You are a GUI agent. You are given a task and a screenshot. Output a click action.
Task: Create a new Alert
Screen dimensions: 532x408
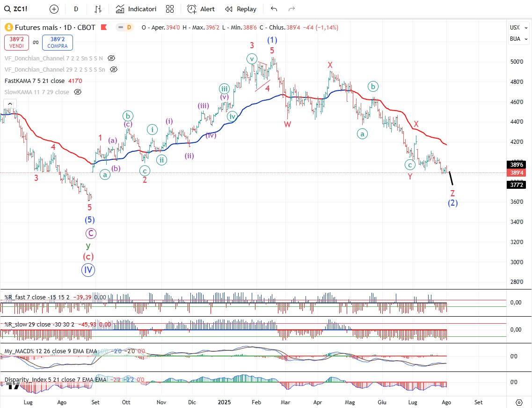pyautogui.click(x=201, y=9)
